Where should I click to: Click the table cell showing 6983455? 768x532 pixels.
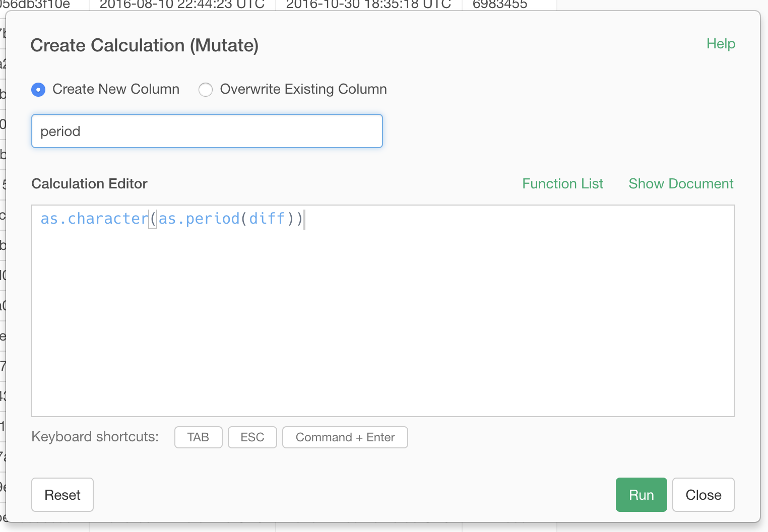[x=500, y=5]
